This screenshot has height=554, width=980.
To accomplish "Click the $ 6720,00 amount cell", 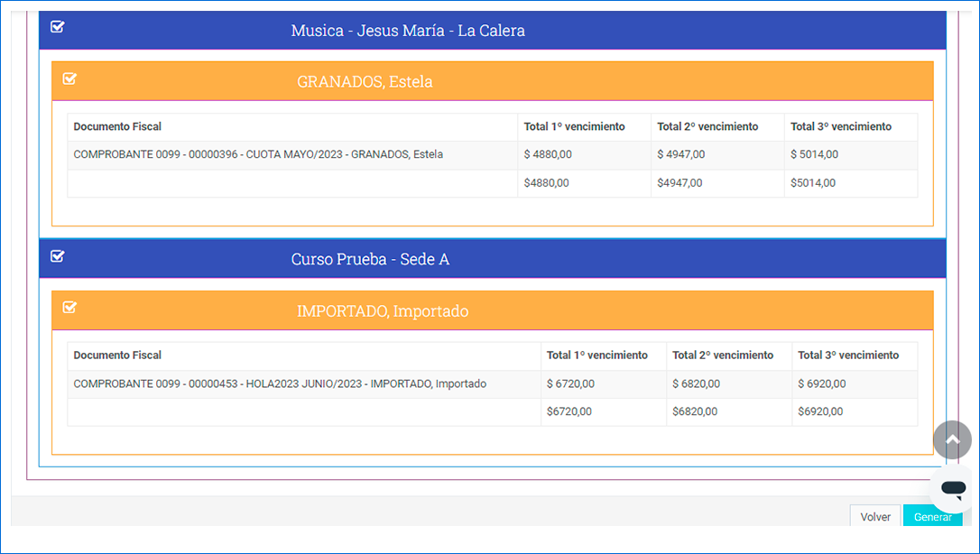I will point(570,384).
